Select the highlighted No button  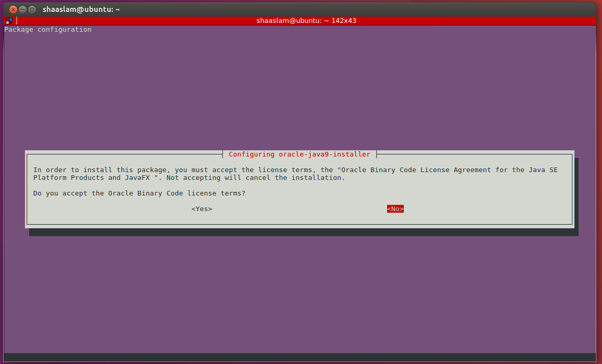(395, 209)
